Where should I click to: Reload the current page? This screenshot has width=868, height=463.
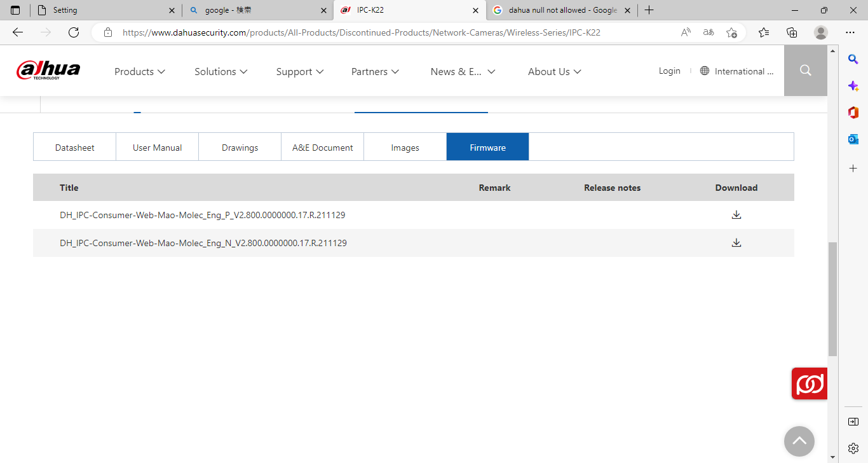coord(74,32)
